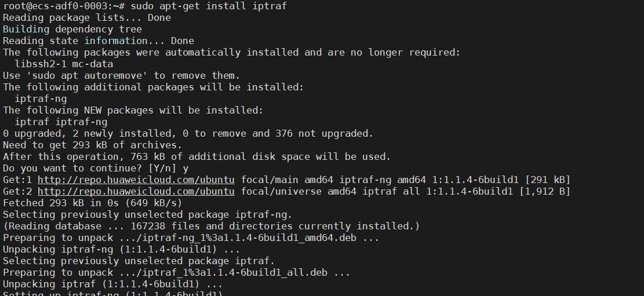This screenshot has height=296, width=644.
Task: Click the '[1,912 B]' size on Get:2 line
Action: [x=545, y=191]
